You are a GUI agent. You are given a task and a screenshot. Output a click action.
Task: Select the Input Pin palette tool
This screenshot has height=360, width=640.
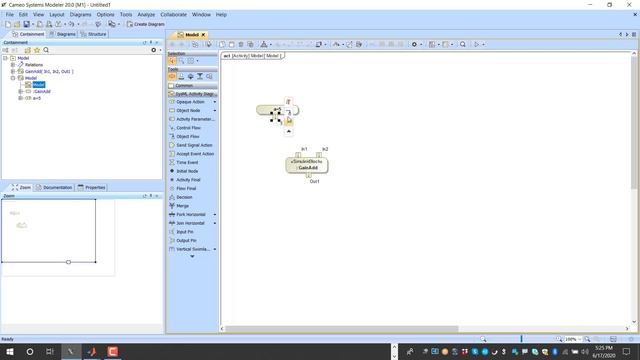coord(184,232)
